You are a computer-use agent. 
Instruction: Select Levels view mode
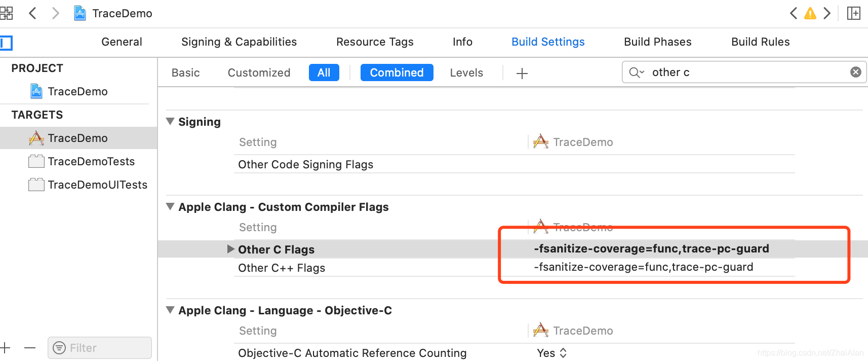[x=466, y=73]
